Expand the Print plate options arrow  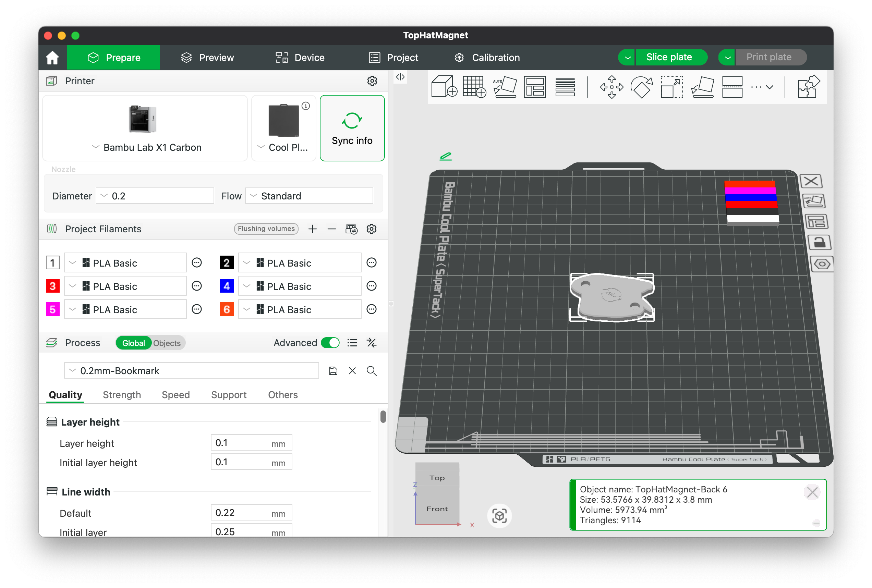click(x=727, y=57)
